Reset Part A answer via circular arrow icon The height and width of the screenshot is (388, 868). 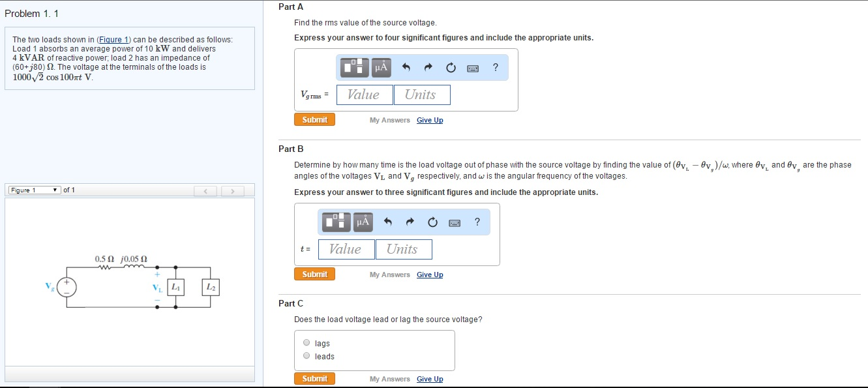[450, 67]
